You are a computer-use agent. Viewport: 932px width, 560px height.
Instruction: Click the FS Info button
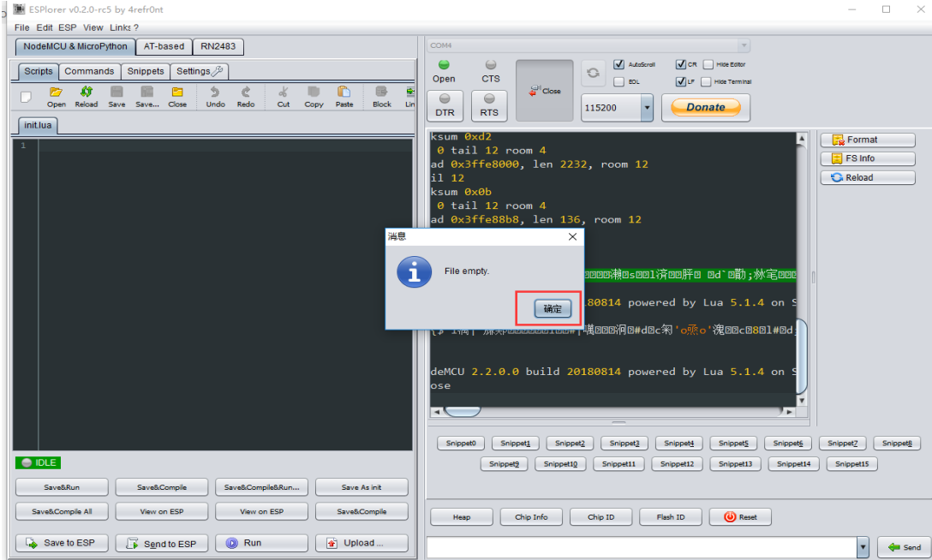(868, 158)
